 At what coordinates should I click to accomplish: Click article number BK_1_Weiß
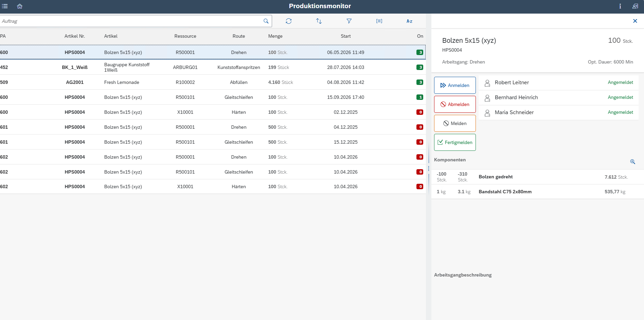click(75, 67)
